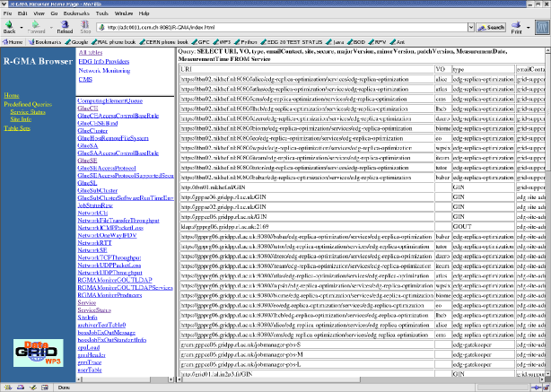
Task: Open the Edit menu
Action: (22, 13)
